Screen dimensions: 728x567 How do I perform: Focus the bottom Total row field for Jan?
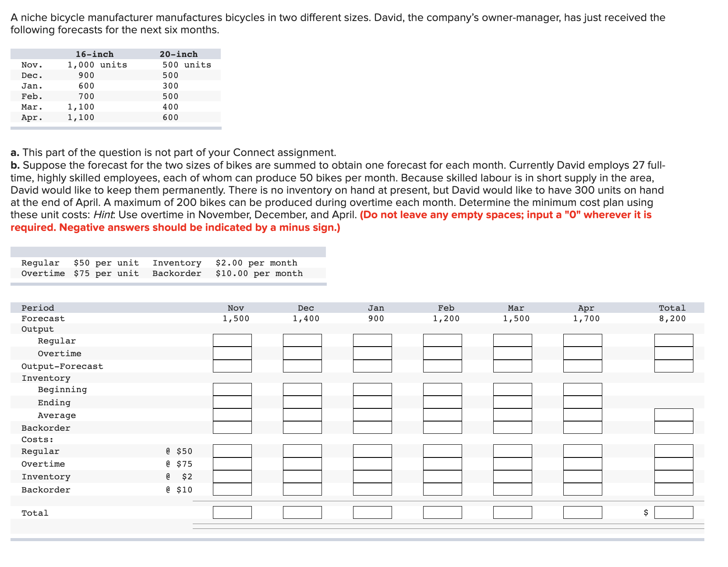[x=372, y=512]
